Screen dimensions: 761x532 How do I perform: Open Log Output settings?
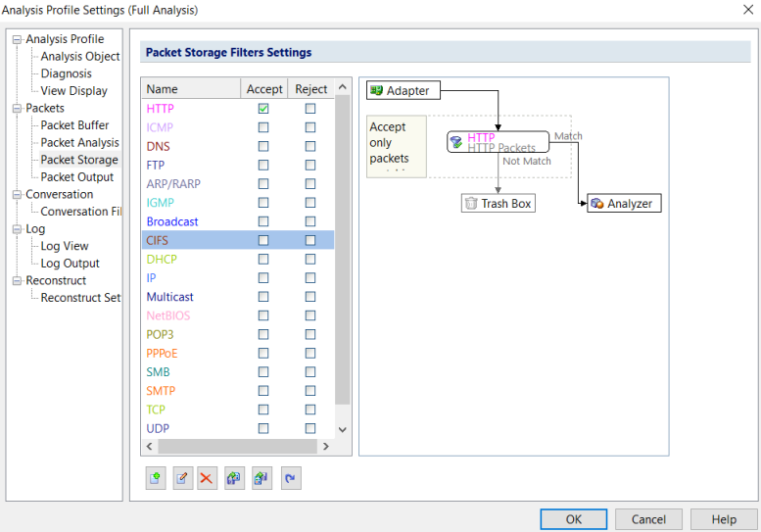click(70, 264)
